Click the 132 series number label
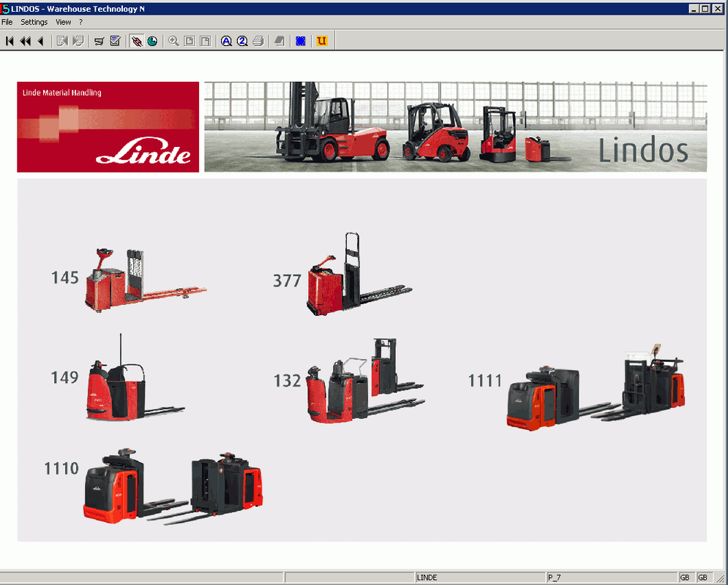728x585 pixels. [288, 380]
